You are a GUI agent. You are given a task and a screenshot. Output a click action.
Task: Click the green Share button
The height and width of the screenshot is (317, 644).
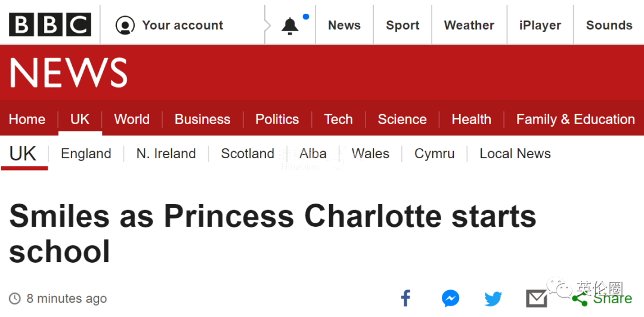(603, 298)
